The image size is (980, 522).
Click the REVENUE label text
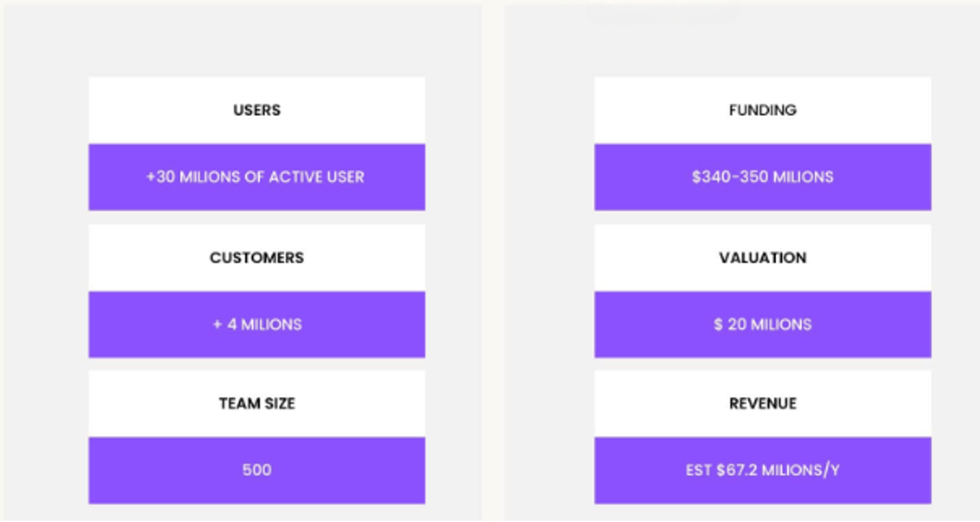point(762,403)
